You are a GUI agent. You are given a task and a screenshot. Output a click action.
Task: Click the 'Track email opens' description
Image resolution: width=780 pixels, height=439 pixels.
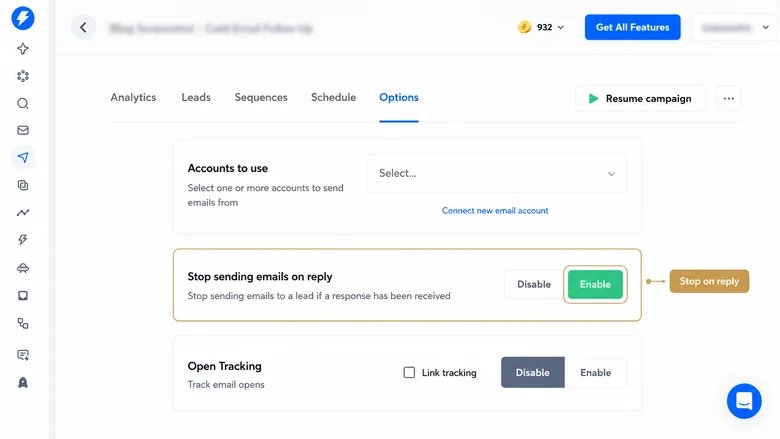(226, 385)
